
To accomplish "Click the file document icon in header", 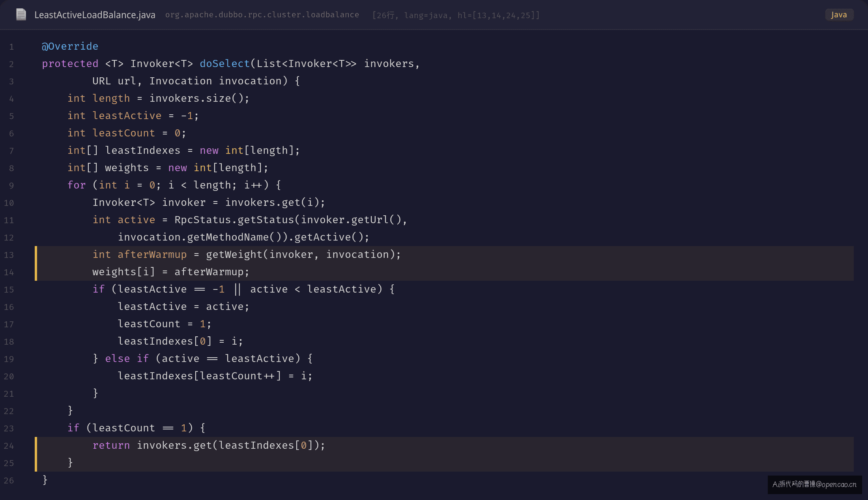I will click(21, 15).
